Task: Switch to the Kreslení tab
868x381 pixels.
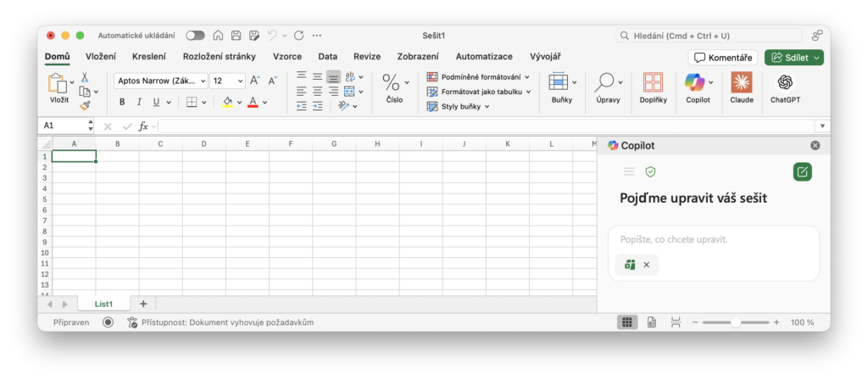Action: tap(149, 57)
